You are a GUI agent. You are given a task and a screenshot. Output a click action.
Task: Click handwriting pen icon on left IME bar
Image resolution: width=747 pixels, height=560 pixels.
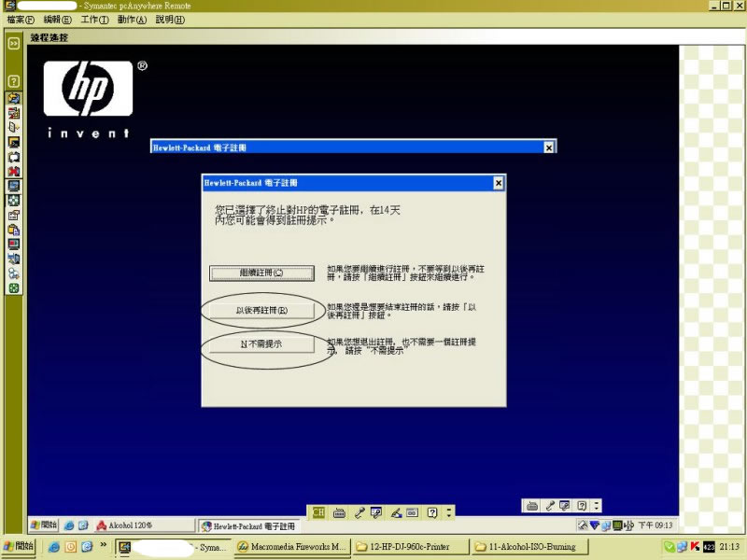click(395, 512)
